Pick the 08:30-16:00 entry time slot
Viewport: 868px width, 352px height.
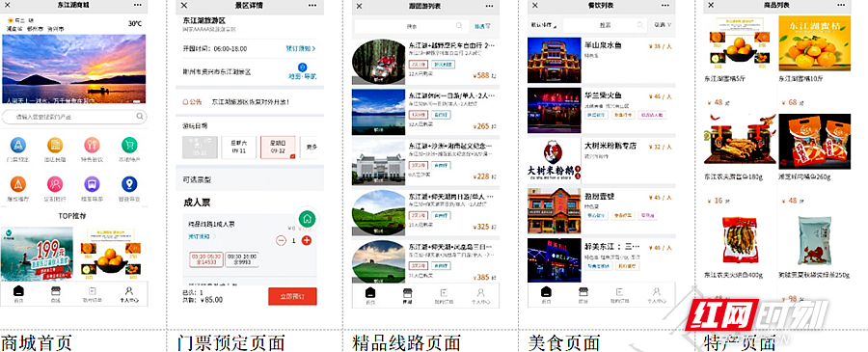[x=242, y=259]
